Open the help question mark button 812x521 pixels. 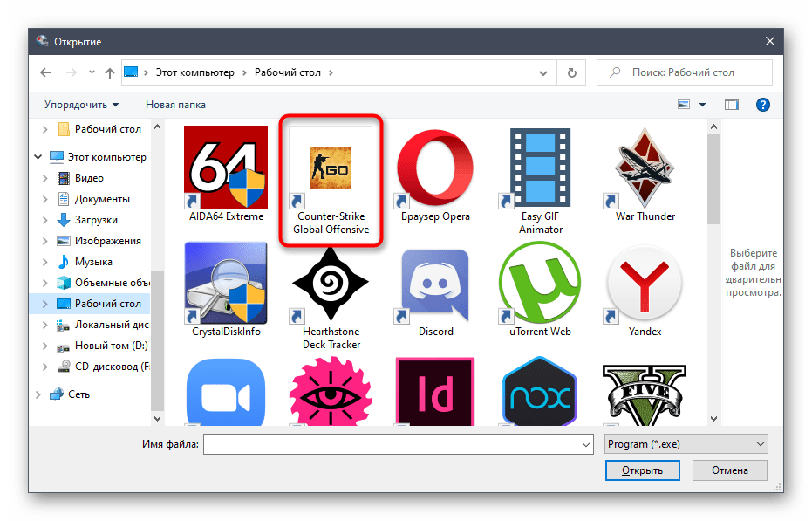[x=762, y=105]
